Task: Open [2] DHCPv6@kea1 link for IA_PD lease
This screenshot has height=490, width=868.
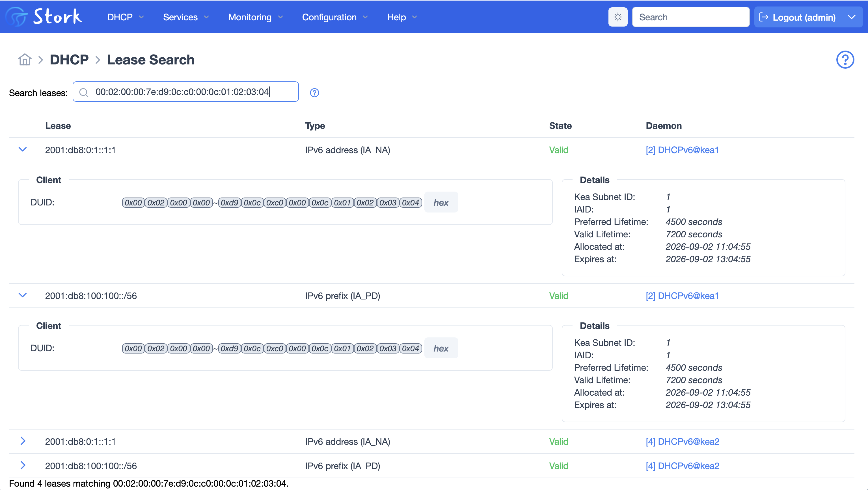Action: coord(682,296)
